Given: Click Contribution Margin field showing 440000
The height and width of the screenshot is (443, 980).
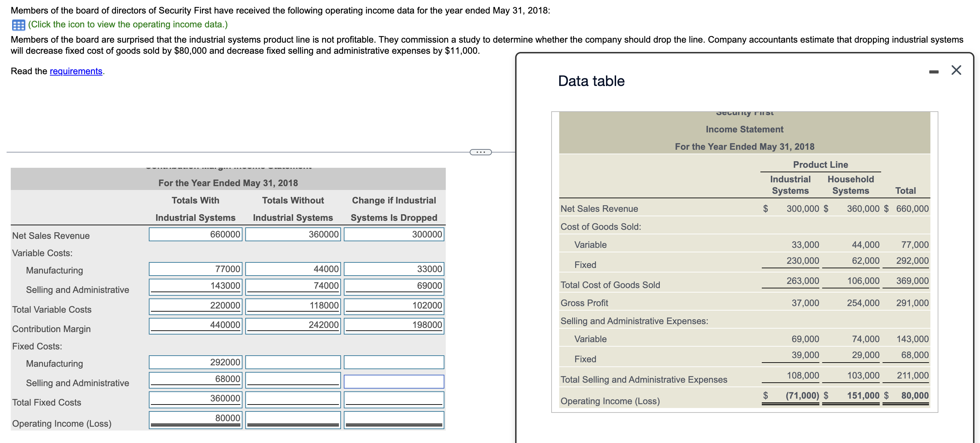Looking at the screenshot, I should click(196, 326).
